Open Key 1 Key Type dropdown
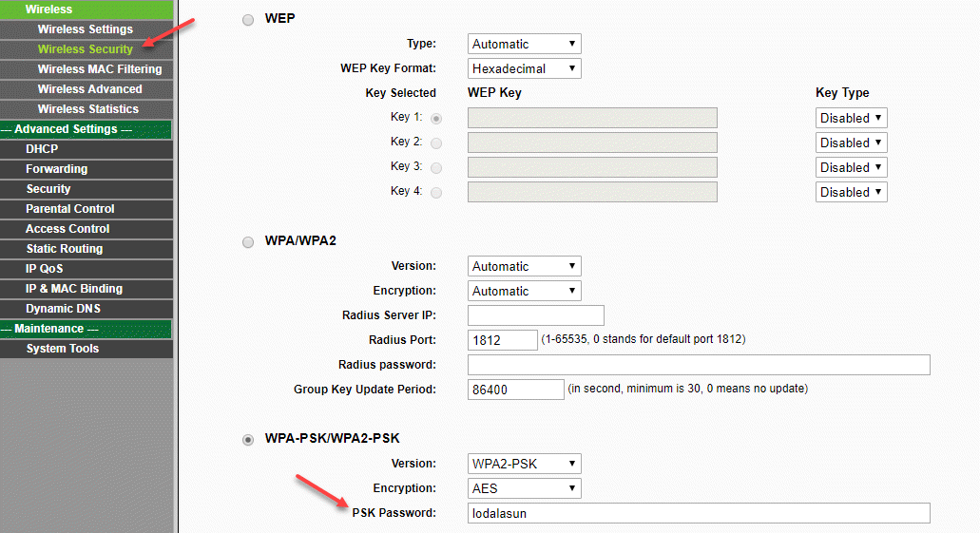The width and height of the screenshot is (980, 533). [851, 118]
